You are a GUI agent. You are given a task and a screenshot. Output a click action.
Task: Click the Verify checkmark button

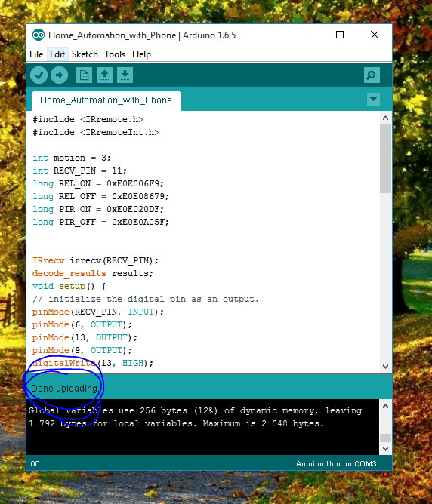(x=39, y=75)
